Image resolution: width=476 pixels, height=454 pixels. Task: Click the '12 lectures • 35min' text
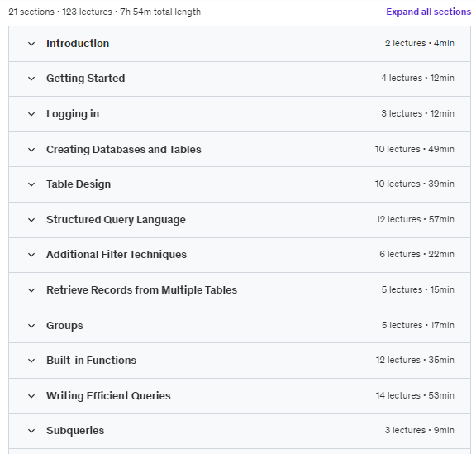click(415, 360)
